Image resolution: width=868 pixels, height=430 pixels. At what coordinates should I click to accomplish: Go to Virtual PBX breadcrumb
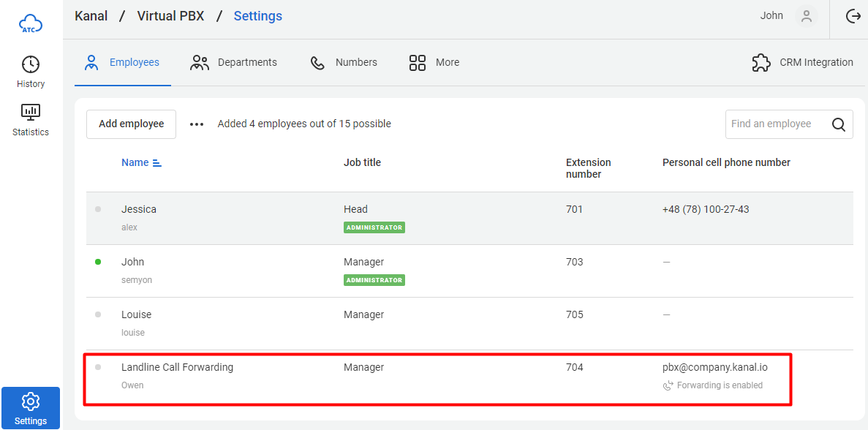pyautogui.click(x=170, y=16)
